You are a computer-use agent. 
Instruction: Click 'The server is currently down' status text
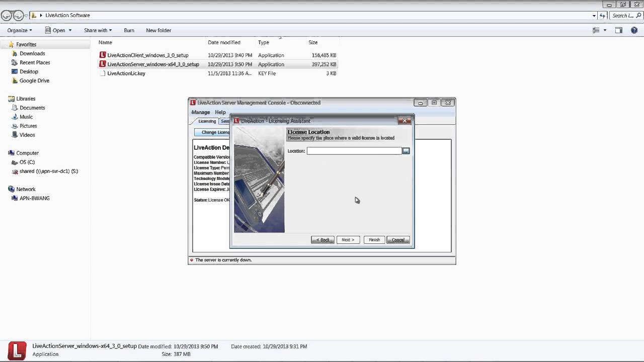click(223, 260)
